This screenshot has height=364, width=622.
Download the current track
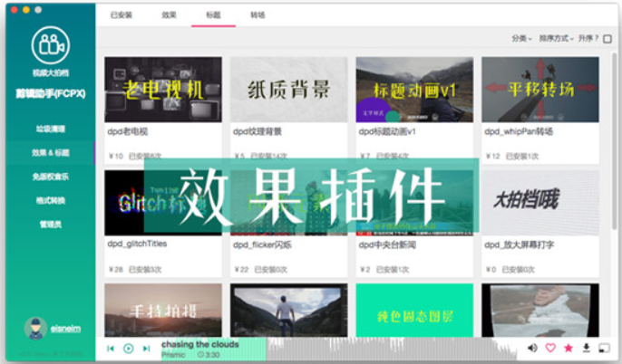click(x=587, y=348)
